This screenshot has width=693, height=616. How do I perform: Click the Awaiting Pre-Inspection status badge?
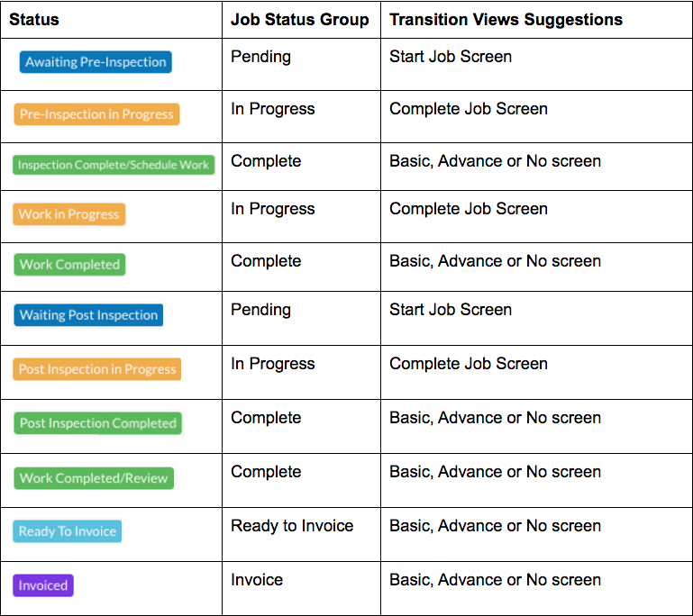coord(96,62)
